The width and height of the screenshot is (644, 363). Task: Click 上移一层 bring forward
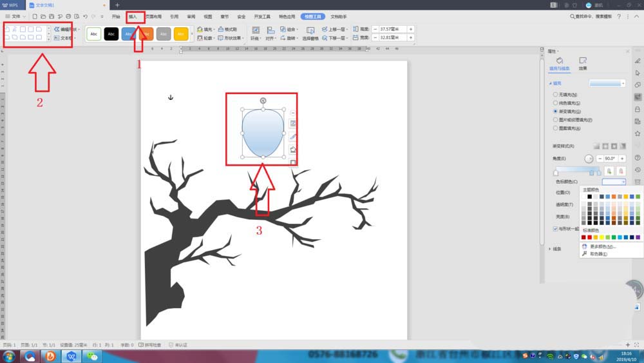point(335,29)
